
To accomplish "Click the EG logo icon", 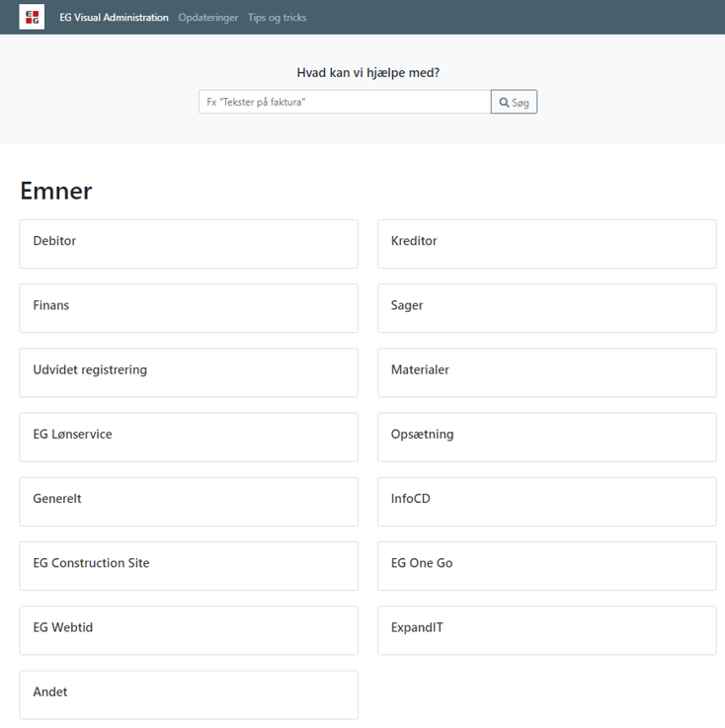I will pos(32,17).
